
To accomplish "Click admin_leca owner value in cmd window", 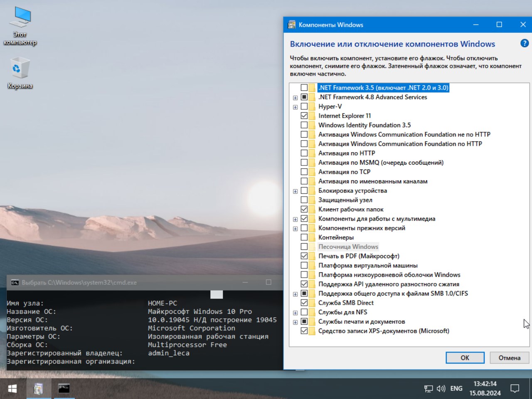I will tap(169, 353).
